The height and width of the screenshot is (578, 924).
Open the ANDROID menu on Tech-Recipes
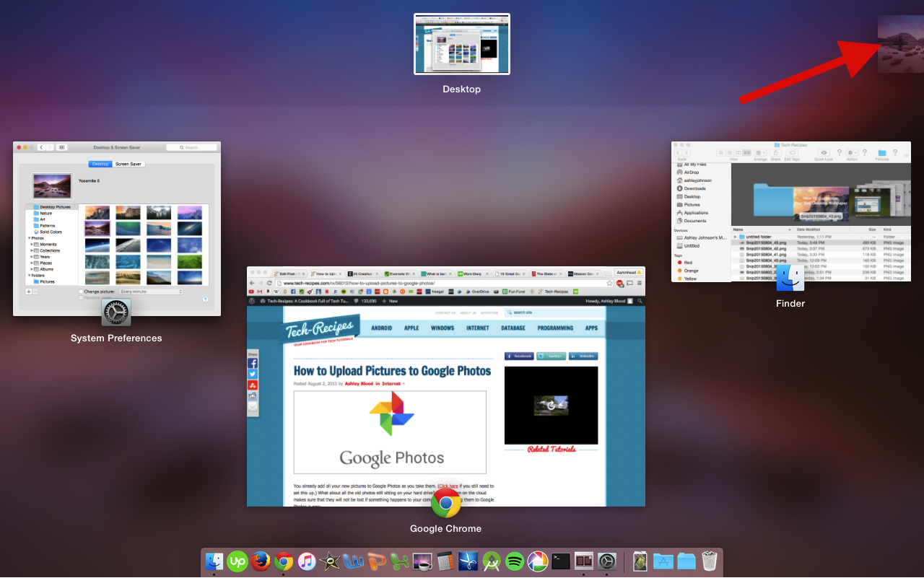[x=381, y=328]
